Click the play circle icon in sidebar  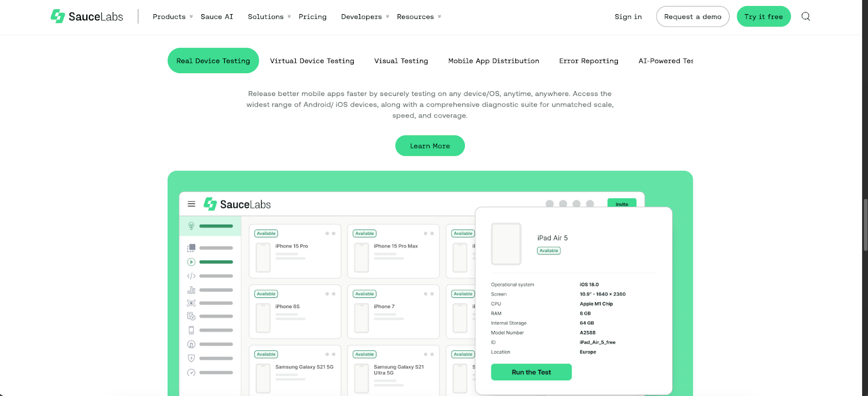(191, 262)
